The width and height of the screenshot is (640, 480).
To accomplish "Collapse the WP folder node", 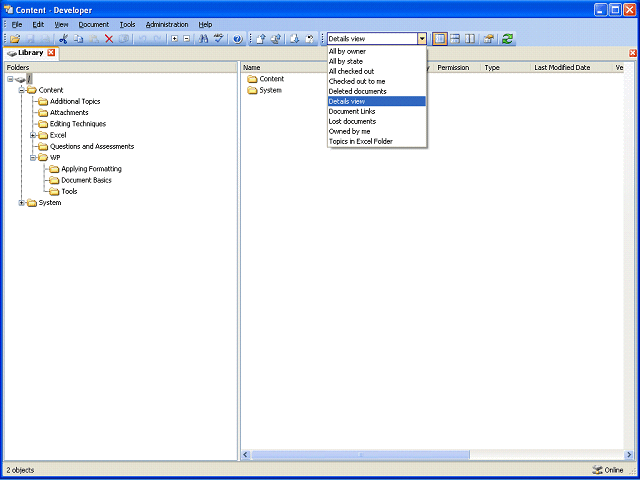I will coord(33,158).
